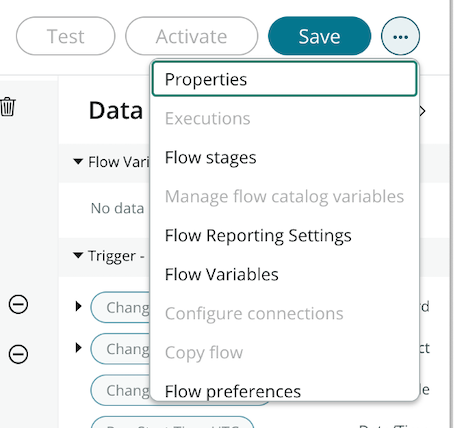Click the trash delete icon
Image resolution: width=454 pixels, height=428 pixels.
tap(7, 107)
